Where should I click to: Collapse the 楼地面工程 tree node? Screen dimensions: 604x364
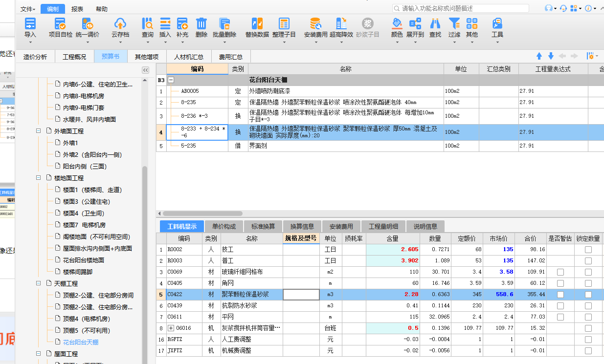pyautogui.click(x=39, y=178)
